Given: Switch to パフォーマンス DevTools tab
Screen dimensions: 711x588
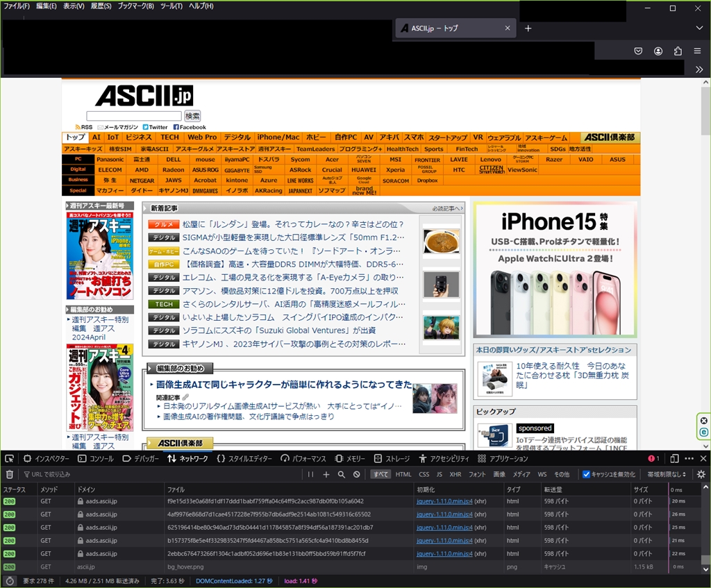Looking at the screenshot, I should 303,459.
